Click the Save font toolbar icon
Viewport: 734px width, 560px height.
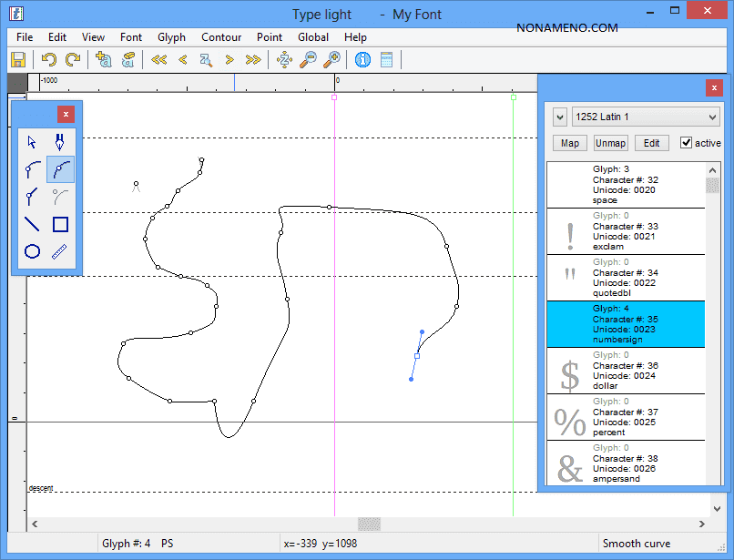[x=18, y=60]
